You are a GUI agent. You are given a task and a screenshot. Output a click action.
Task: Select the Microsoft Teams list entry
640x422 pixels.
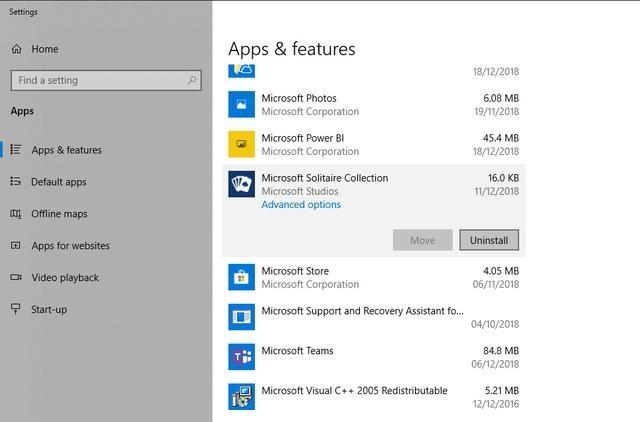[x=373, y=357]
